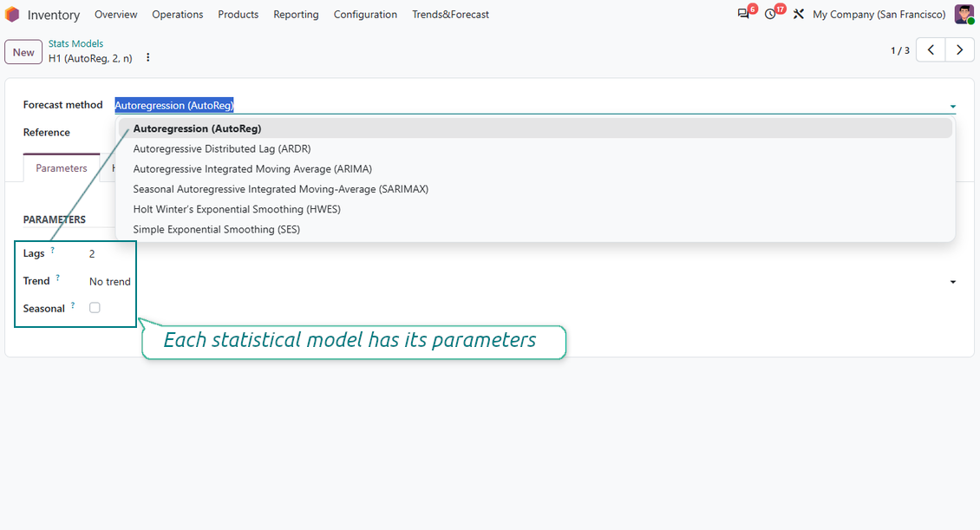Create a New stats model

coord(23,52)
